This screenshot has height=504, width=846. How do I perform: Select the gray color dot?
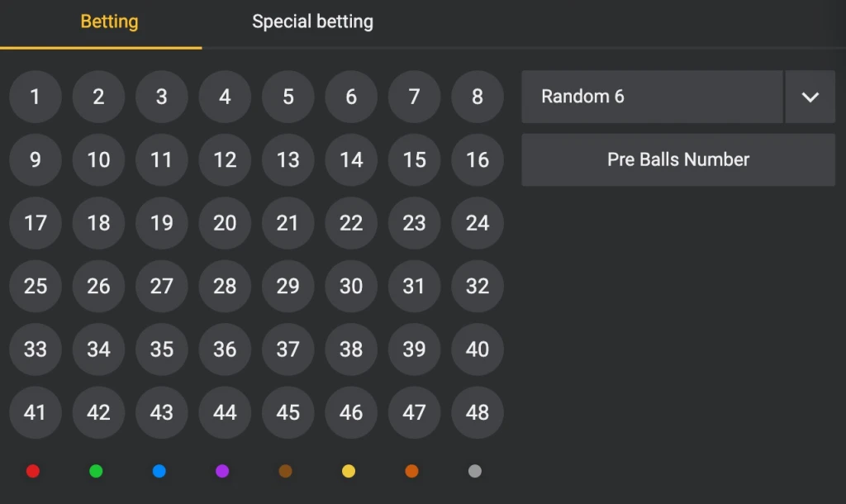(x=474, y=471)
